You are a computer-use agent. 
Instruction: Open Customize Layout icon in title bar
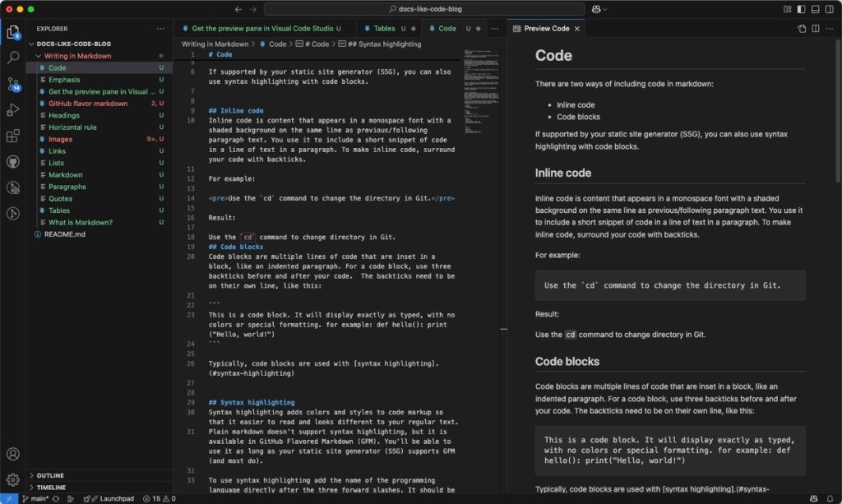787,9
